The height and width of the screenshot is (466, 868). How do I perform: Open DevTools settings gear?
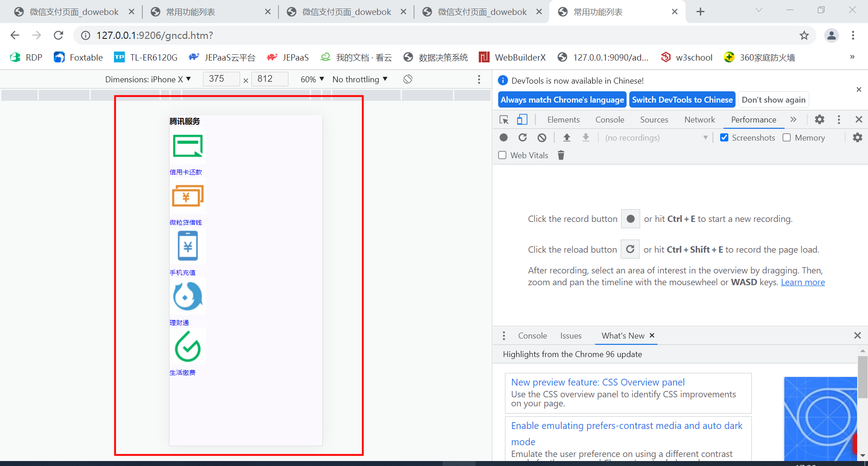820,119
